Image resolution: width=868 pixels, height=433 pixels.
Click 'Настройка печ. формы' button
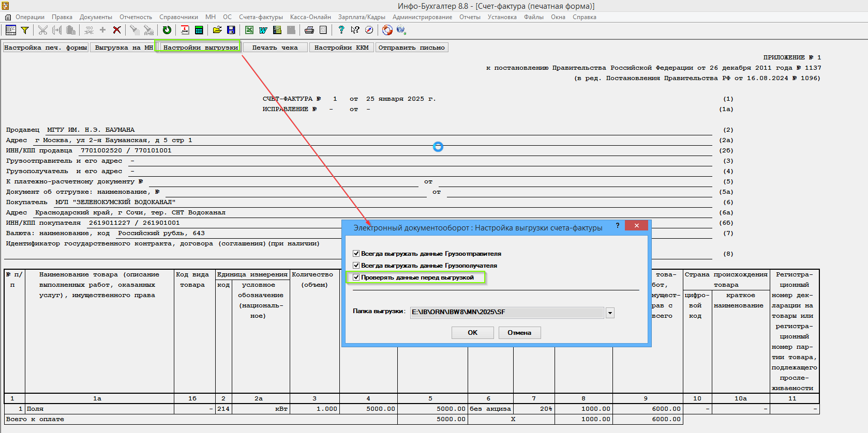46,48
